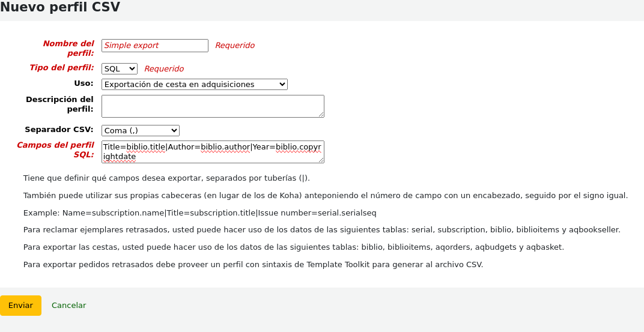Click the SQL fields textarea resize handle

(321, 160)
